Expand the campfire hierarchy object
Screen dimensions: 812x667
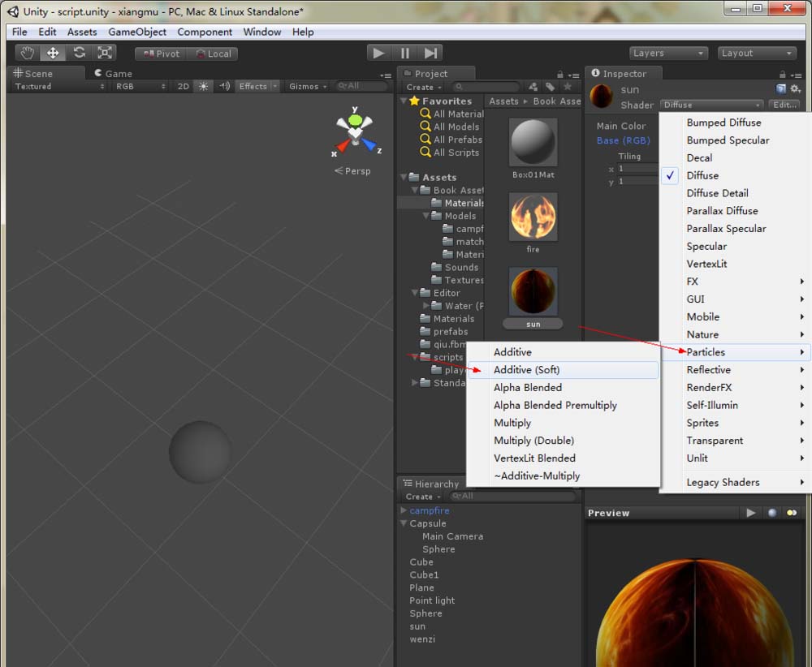tap(404, 510)
